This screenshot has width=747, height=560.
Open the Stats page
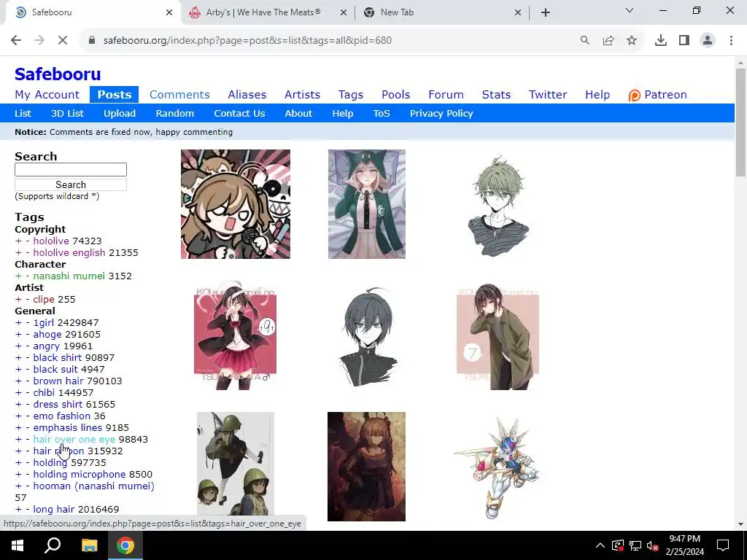coord(496,95)
